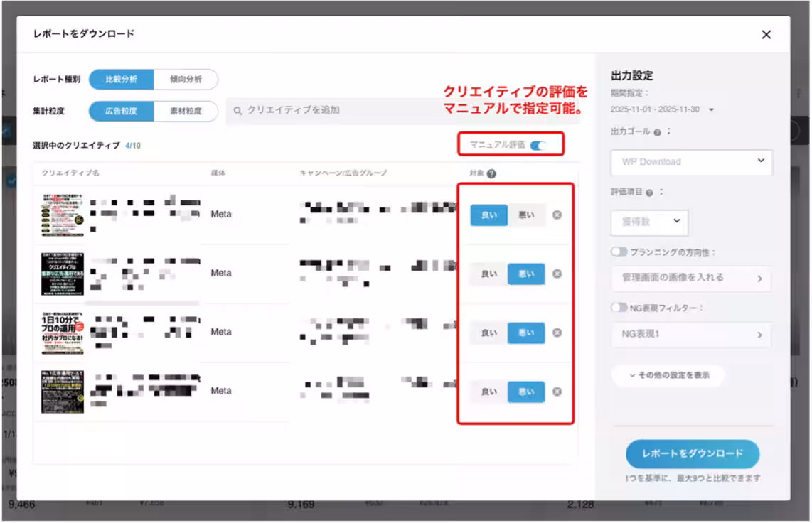Screen dimensions: 812x523
Task: Select the 素材粒度 aggregation tab
Action: tap(185, 111)
